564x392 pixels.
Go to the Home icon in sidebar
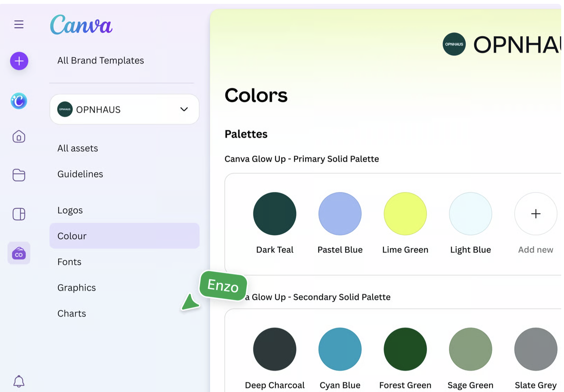tap(19, 136)
